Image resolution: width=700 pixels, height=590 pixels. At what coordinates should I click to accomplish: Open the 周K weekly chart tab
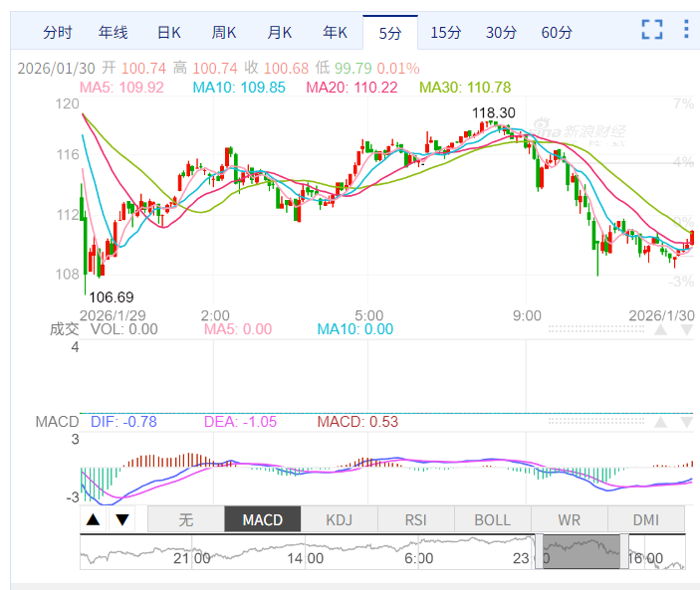point(224,33)
